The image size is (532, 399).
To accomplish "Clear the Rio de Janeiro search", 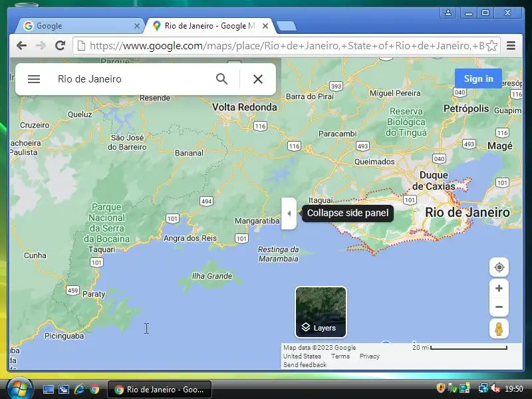I will tap(258, 79).
